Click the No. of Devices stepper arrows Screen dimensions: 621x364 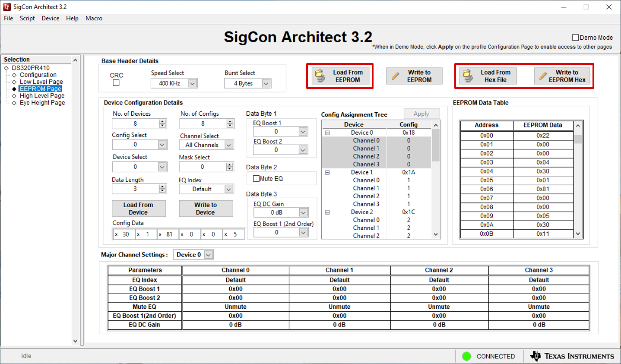(x=162, y=123)
